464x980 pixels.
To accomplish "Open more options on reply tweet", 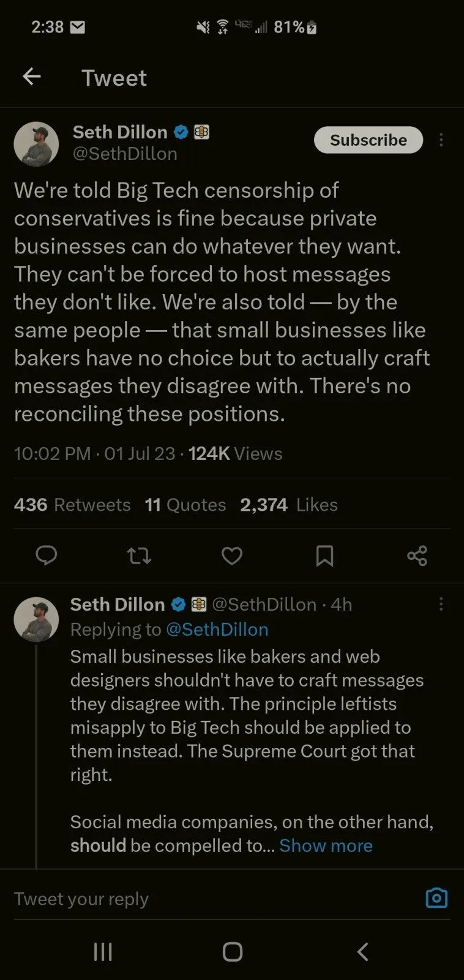I will click(441, 604).
